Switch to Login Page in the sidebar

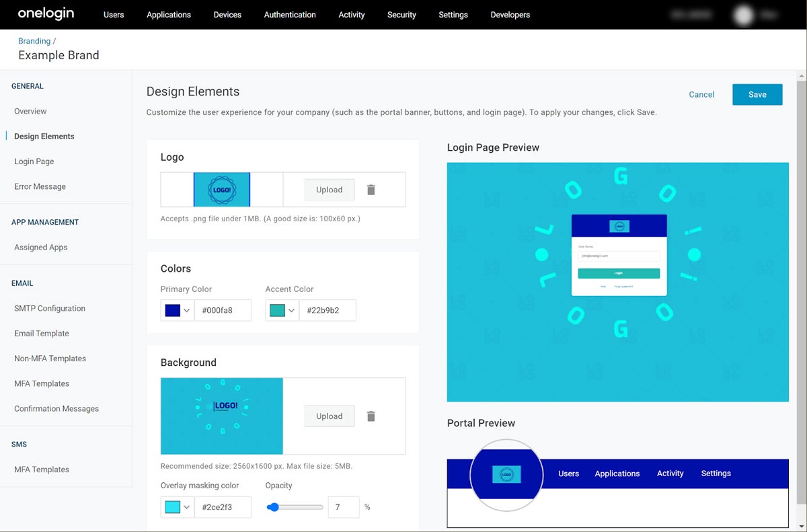(34, 161)
